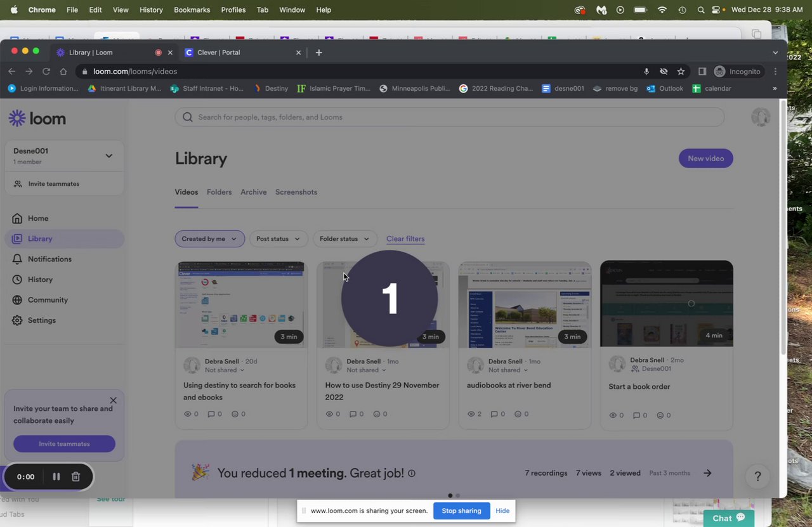Click the microphone icon in address bar

[x=646, y=72]
